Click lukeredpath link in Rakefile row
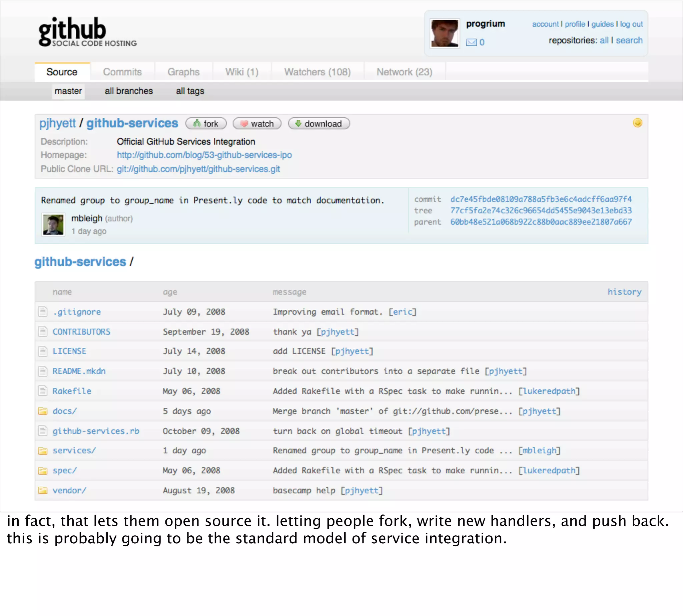 [x=549, y=391]
